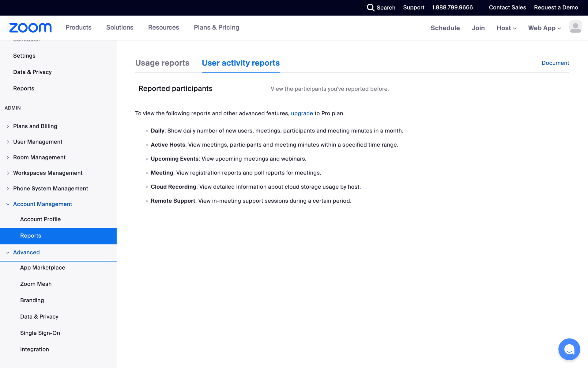Click Request a Demo
The image size is (588, 368).
click(556, 7)
